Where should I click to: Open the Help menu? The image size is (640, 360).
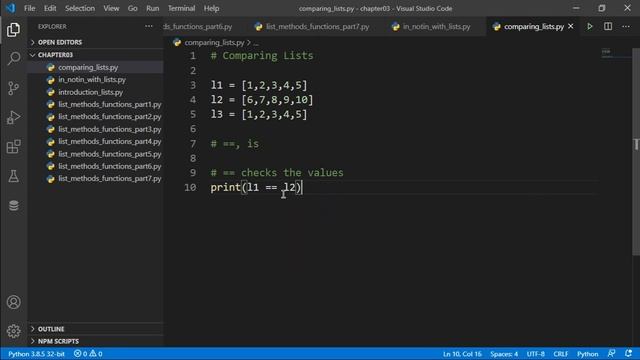click(211, 8)
